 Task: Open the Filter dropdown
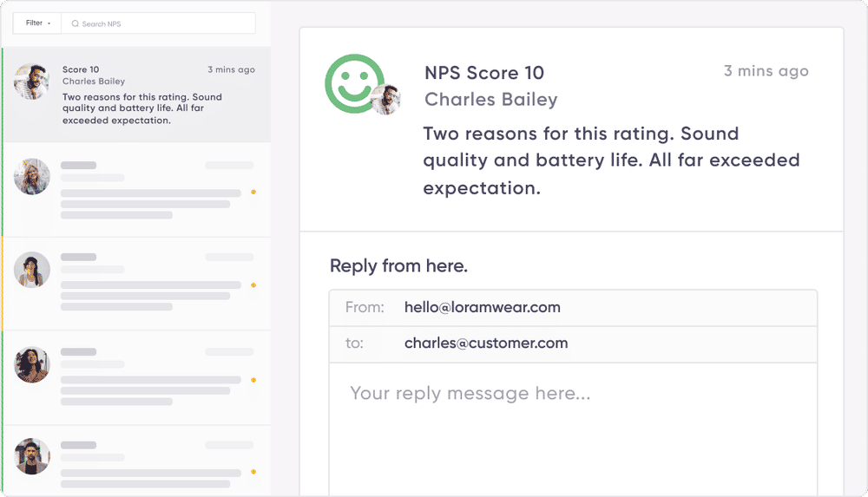38,23
